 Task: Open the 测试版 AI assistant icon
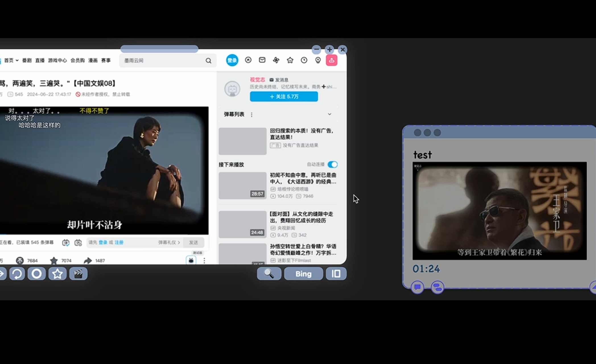pos(191,260)
